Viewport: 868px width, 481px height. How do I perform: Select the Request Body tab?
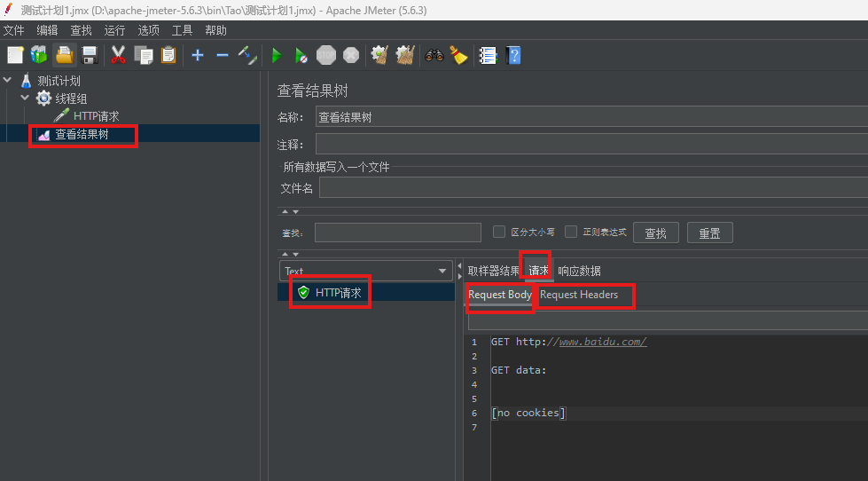pos(500,295)
